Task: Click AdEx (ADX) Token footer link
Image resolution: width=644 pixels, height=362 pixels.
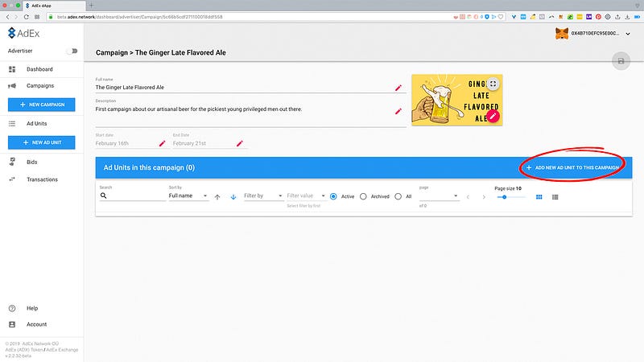Action: [x=24, y=350]
